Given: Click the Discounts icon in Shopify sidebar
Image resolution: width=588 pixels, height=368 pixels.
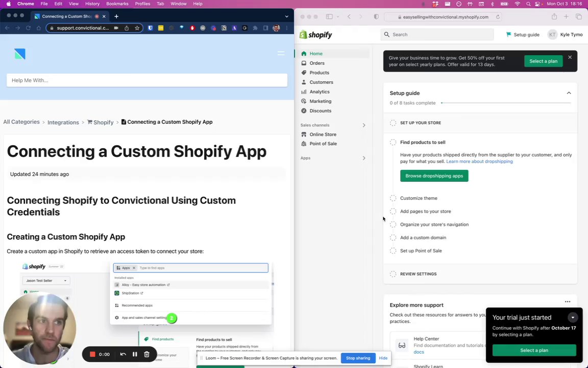Looking at the screenshot, I should 304,111.
